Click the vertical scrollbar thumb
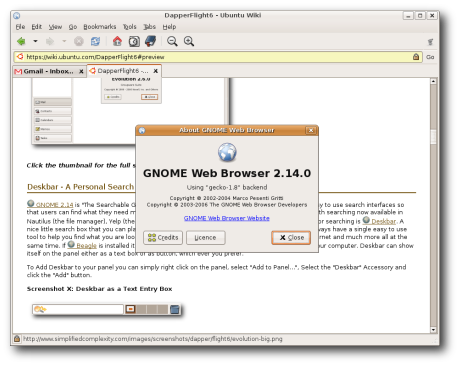 pos(433,137)
